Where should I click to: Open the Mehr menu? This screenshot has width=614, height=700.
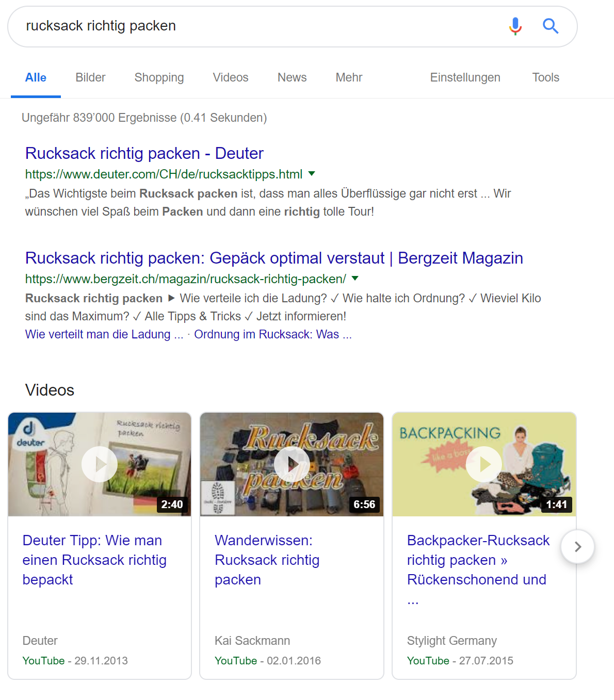click(x=349, y=77)
